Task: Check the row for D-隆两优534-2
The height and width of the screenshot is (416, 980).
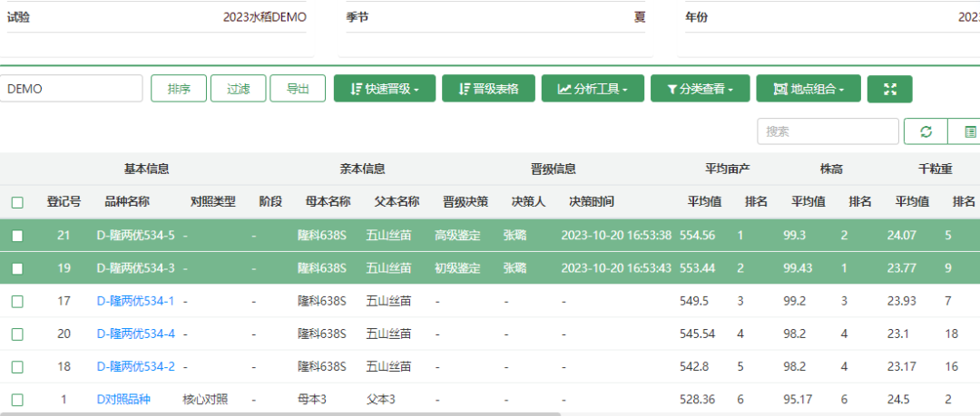Action: 17,367
